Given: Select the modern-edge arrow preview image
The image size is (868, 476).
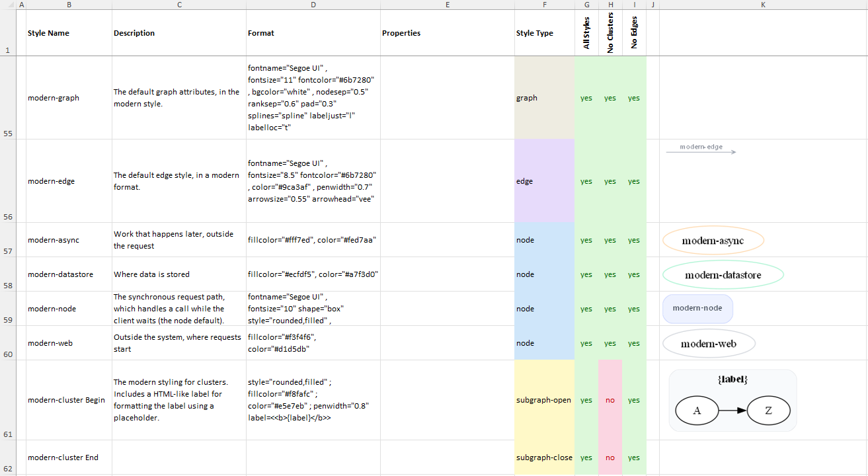Looking at the screenshot, I should point(701,149).
